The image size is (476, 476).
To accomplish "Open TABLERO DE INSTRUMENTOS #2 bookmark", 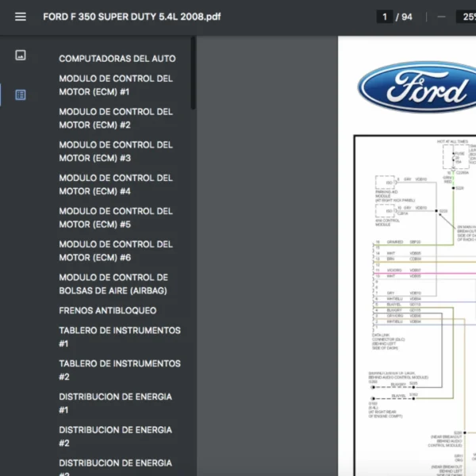I will pos(120,370).
